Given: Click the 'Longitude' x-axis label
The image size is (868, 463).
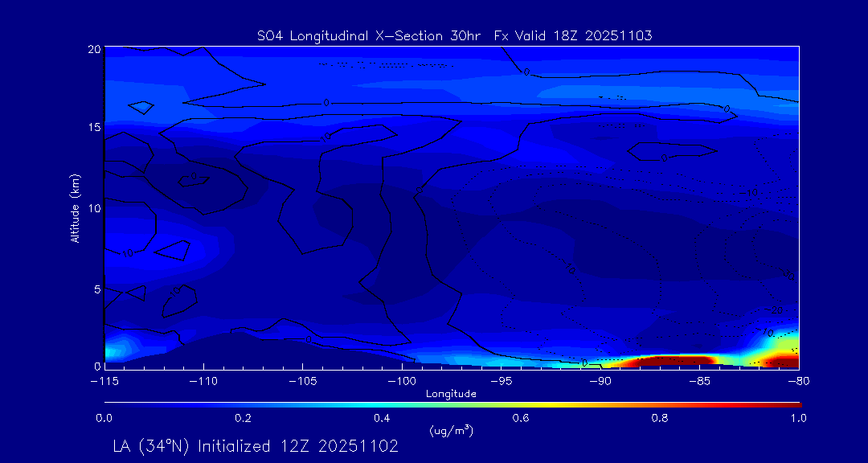Looking at the screenshot, I should 451,394.
